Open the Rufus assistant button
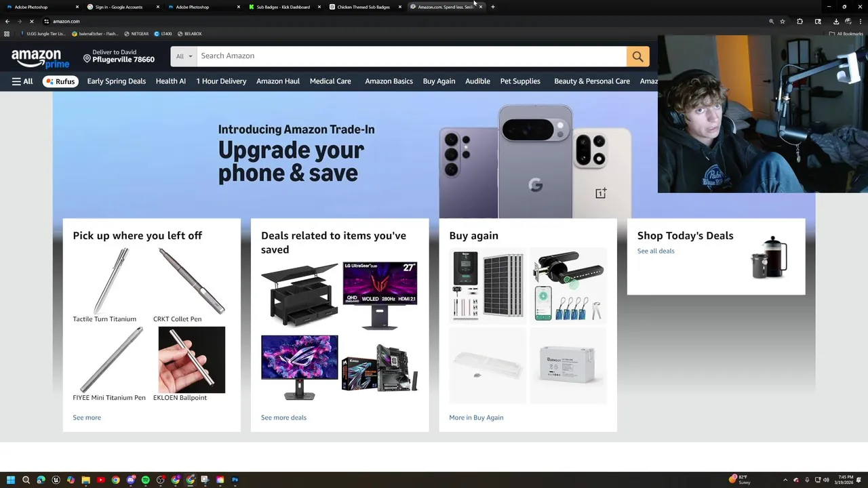Image resolution: width=868 pixels, height=488 pixels. [x=60, y=81]
